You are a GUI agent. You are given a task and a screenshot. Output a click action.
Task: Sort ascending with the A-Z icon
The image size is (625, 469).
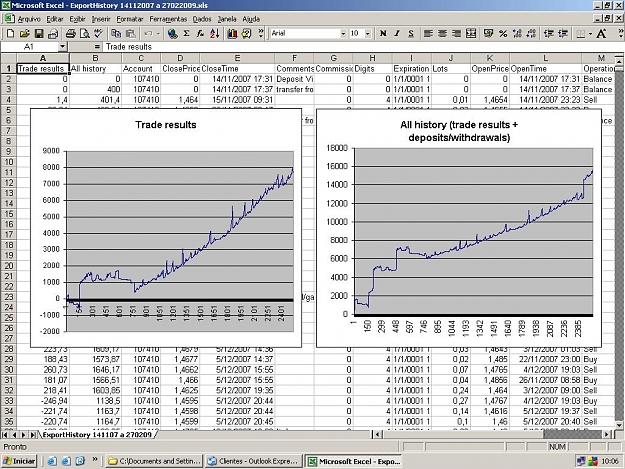[215, 33]
